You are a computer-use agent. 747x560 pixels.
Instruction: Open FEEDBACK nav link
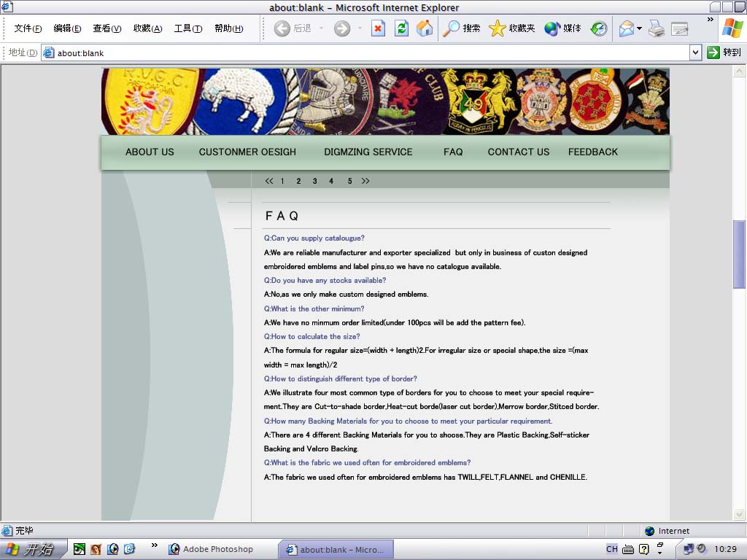[592, 152]
